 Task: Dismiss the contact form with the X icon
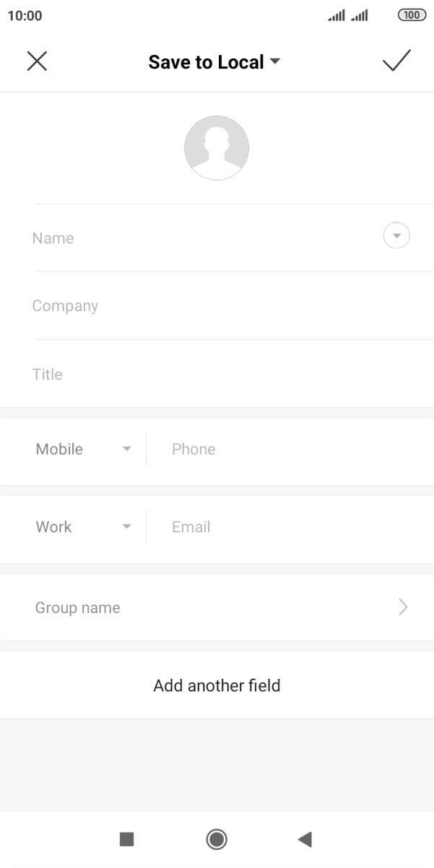coord(37,61)
